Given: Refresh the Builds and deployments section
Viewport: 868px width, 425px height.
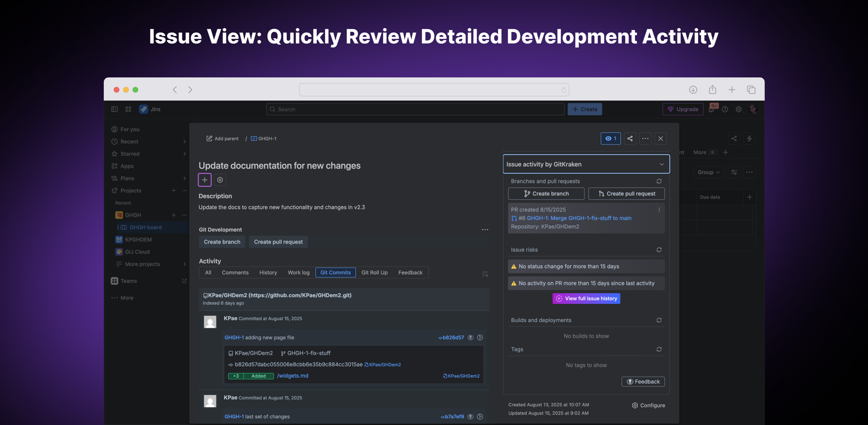Looking at the screenshot, I should tap(659, 320).
